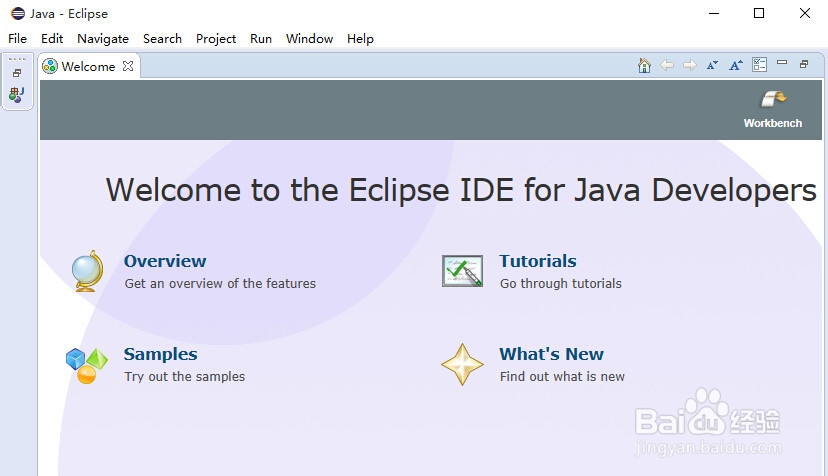The image size is (828, 476).
Task: Open the File menu
Action: [18, 39]
